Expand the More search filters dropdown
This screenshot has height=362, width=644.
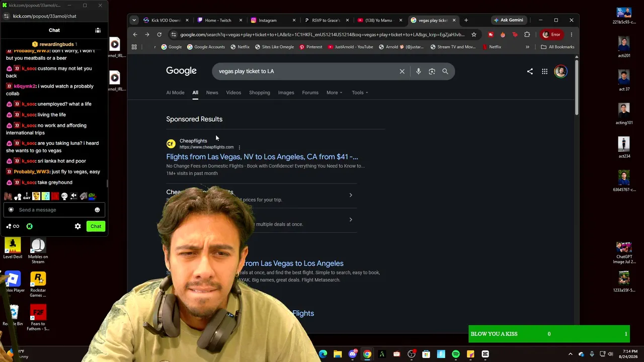(334, 93)
